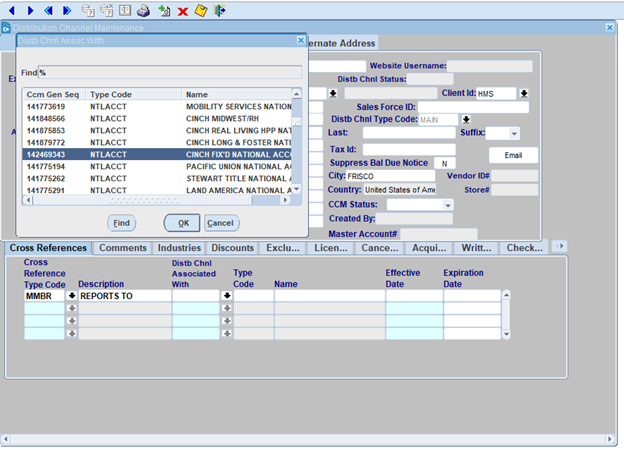The width and height of the screenshot is (624, 450).
Task: Confirm selection with OK button
Action: pos(182,223)
